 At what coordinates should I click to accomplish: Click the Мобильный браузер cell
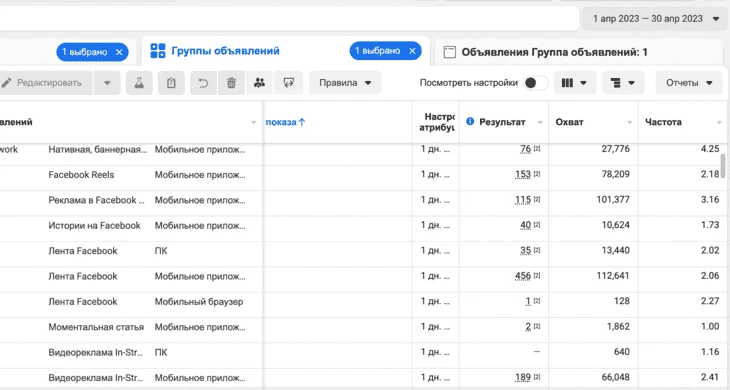point(199,302)
